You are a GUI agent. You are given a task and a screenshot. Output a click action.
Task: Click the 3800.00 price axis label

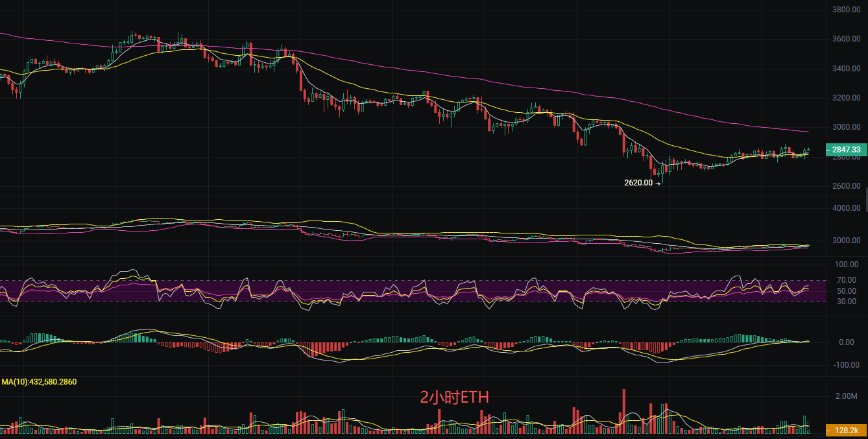tap(847, 10)
